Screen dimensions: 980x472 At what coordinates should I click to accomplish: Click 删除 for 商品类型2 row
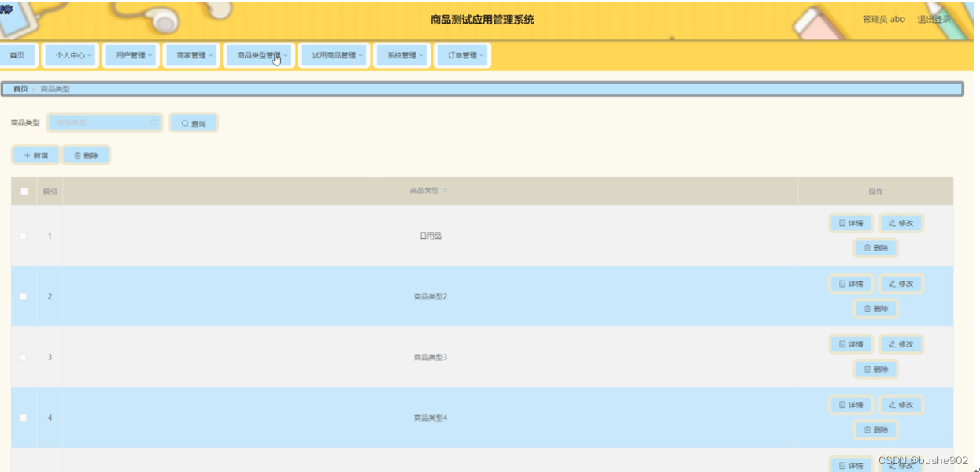875,309
